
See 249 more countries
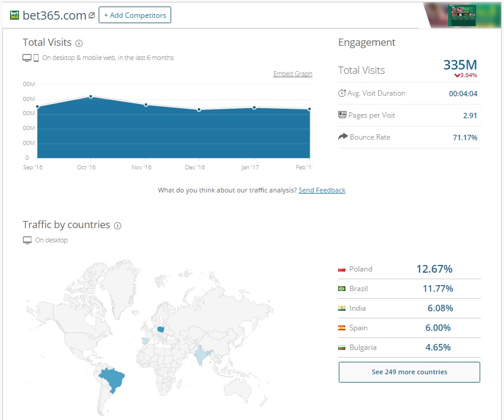click(409, 372)
